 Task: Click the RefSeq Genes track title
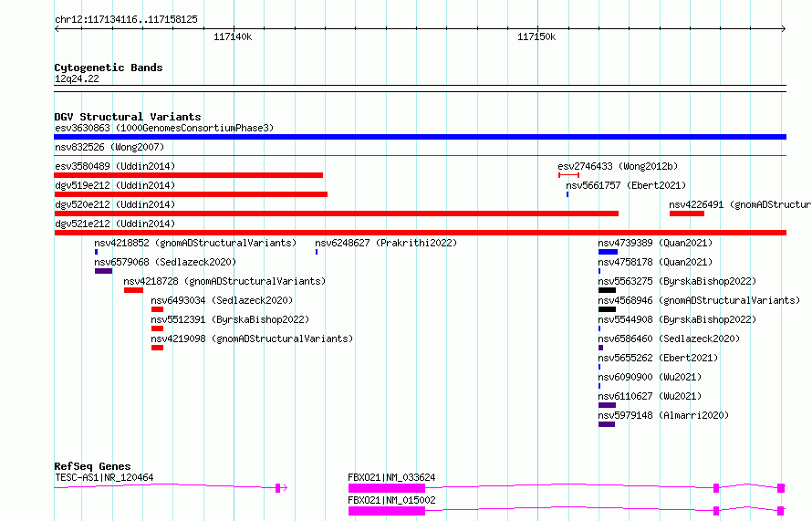[92, 466]
